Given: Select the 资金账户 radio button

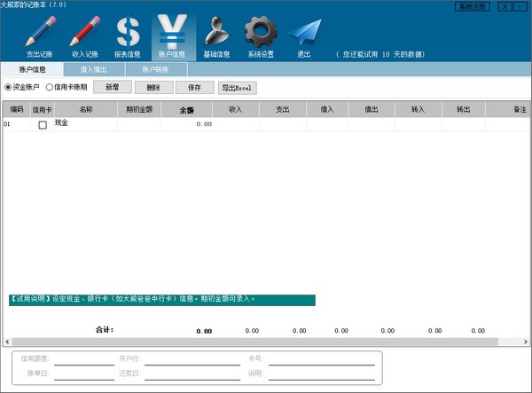Looking at the screenshot, I should click(x=21, y=87).
